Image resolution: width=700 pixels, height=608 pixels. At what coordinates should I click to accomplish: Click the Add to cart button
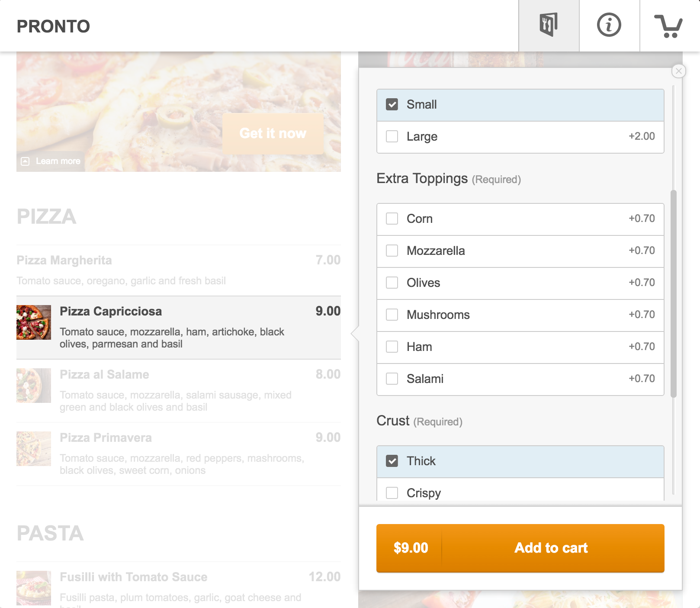click(520, 548)
